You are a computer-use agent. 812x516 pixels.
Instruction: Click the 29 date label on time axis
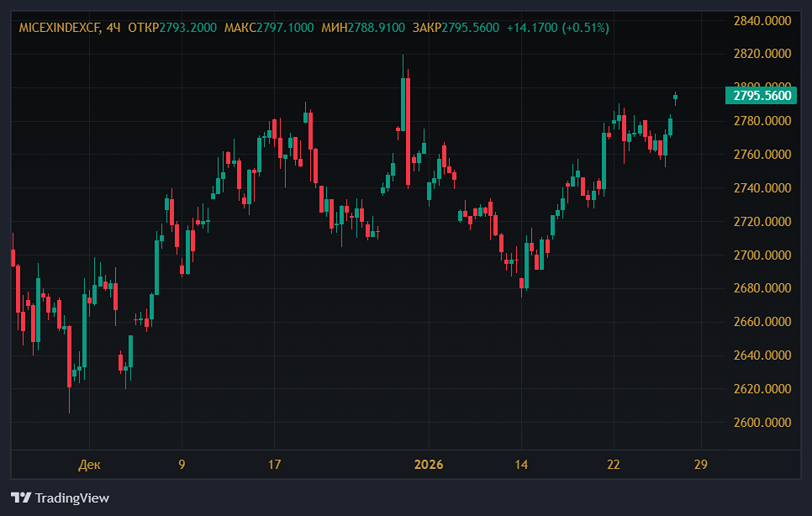(701, 464)
